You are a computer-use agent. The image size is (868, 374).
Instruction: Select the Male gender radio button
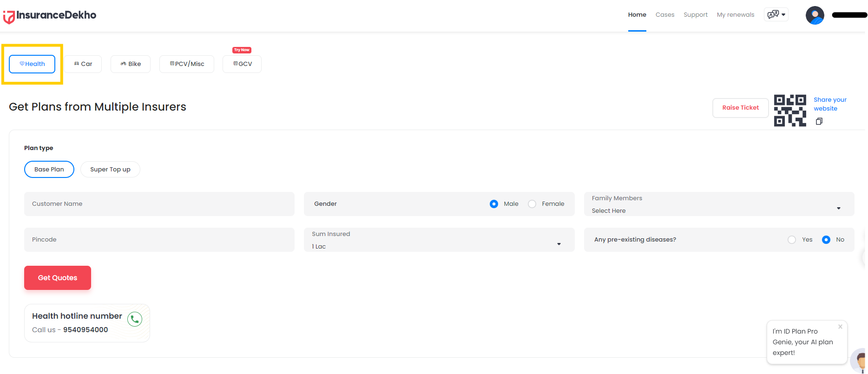(494, 204)
